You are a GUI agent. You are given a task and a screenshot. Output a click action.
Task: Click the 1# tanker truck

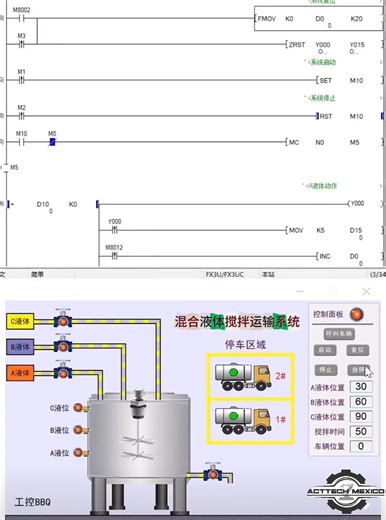tap(243, 420)
